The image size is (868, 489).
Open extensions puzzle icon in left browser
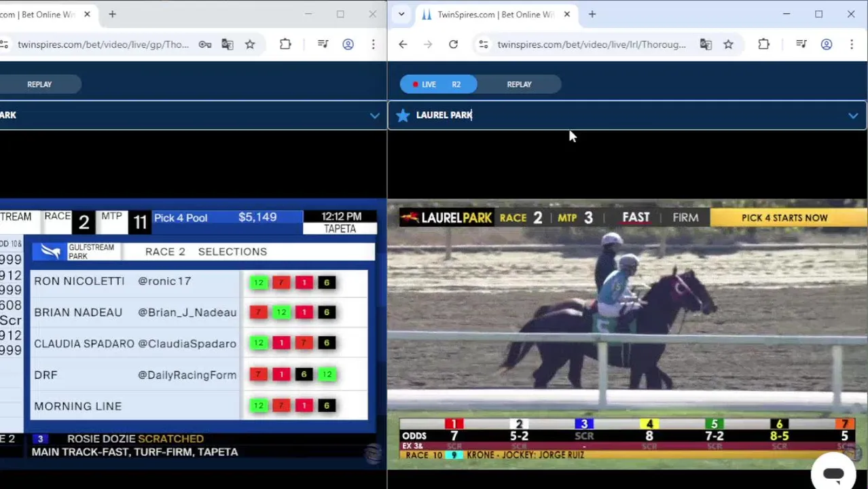tap(285, 44)
